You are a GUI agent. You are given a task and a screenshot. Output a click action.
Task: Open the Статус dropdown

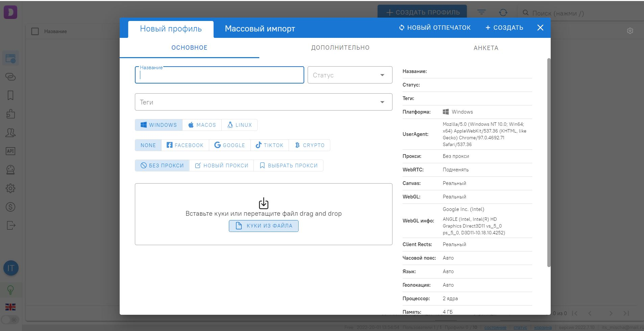click(350, 75)
